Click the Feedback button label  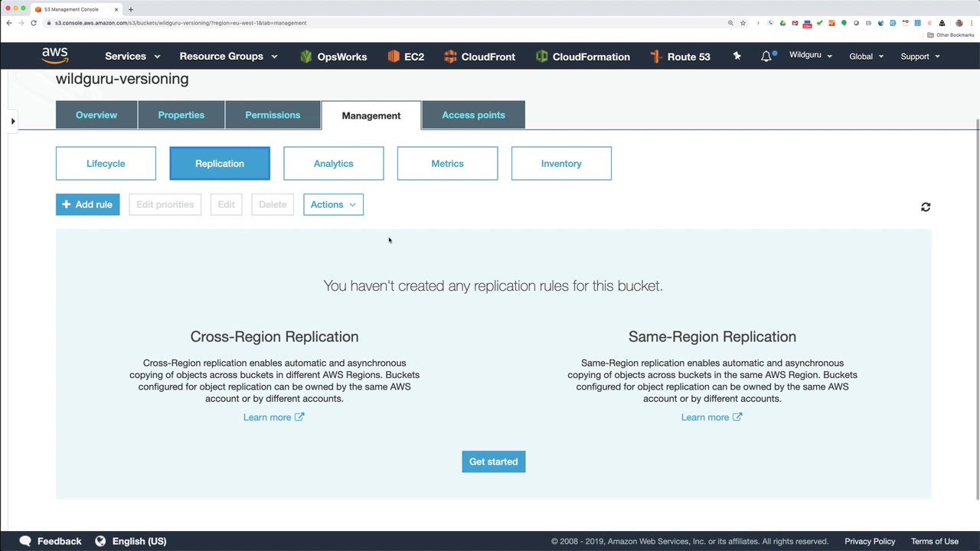(59, 541)
